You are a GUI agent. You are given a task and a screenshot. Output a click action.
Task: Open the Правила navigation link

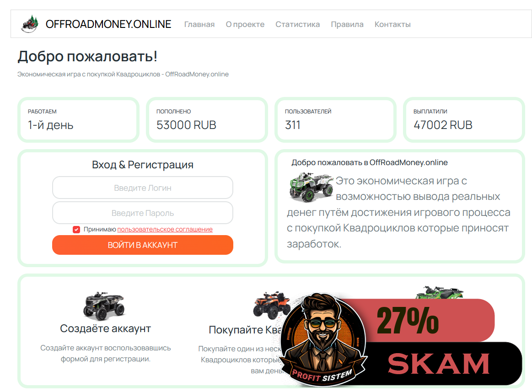347,24
